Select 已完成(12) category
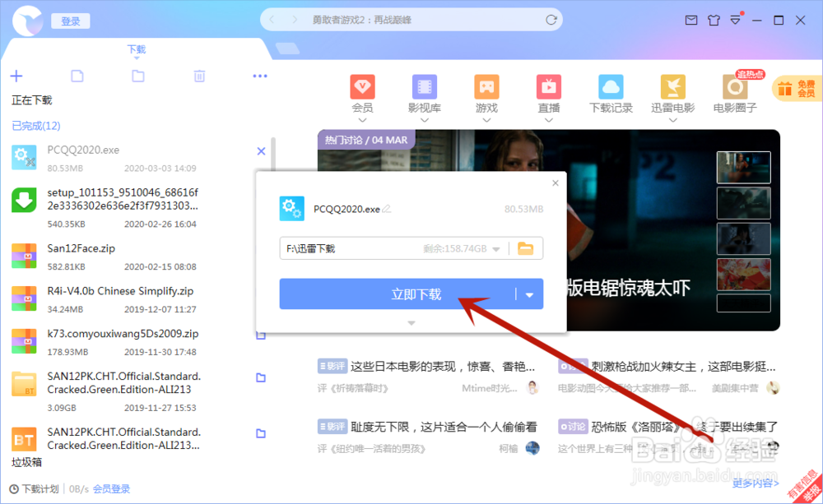Image resolution: width=823 pixels, height=504 pixels. click(x=35, y=126)
